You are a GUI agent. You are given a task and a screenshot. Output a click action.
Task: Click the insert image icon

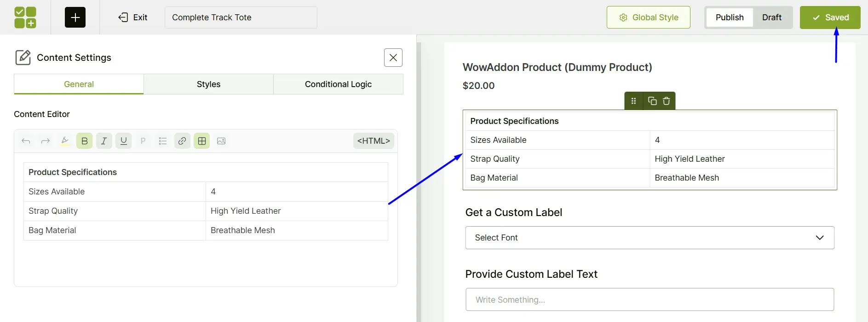(x=221, y=141)
